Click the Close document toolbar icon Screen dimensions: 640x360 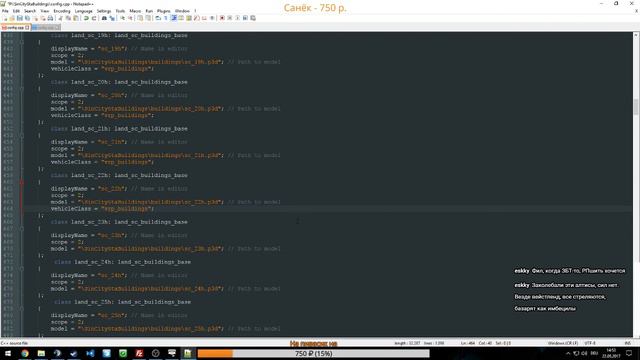[35, 18]
